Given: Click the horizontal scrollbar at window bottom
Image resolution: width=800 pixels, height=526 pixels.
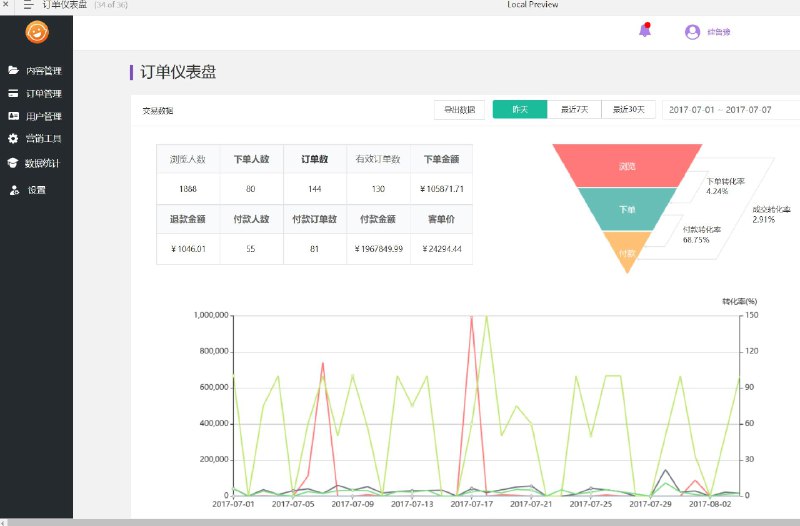Looking at the screenshot, I should [400, 522].
